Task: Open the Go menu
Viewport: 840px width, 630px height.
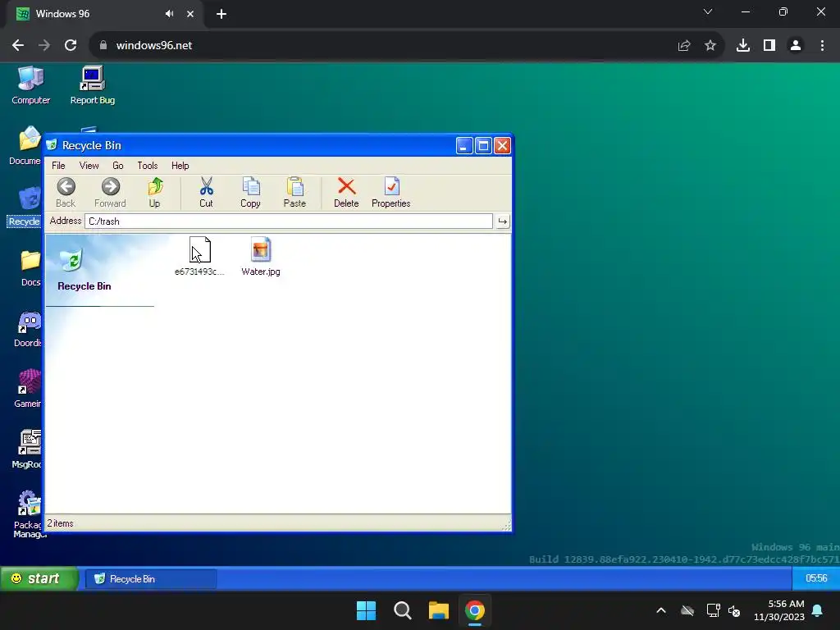Action: click(118, 166)
